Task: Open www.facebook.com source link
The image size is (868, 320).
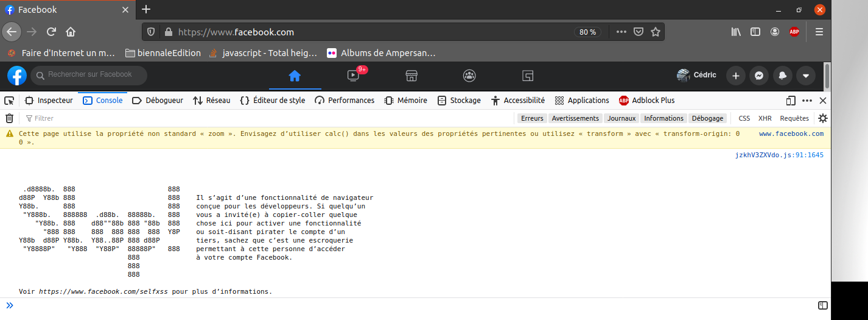Action: click(791, 133)
